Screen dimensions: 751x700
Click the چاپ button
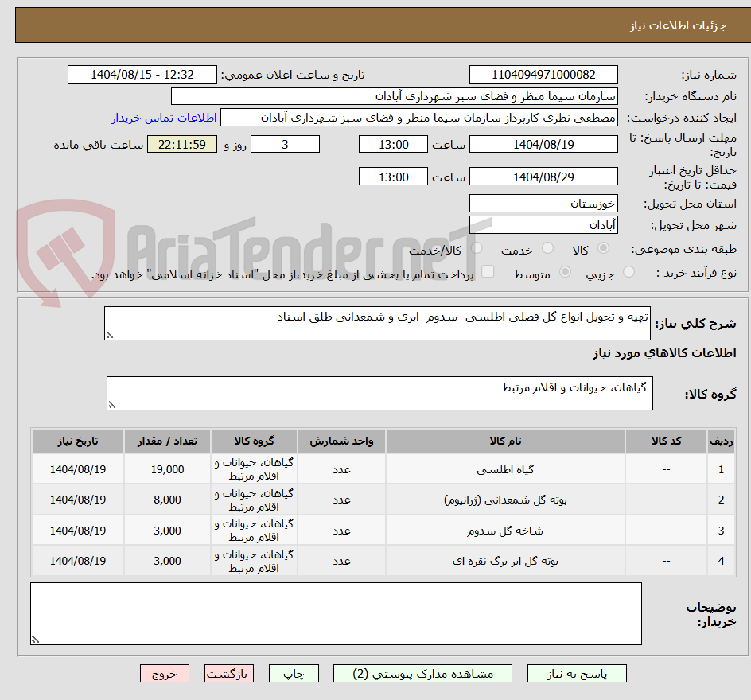click(294, 673)
